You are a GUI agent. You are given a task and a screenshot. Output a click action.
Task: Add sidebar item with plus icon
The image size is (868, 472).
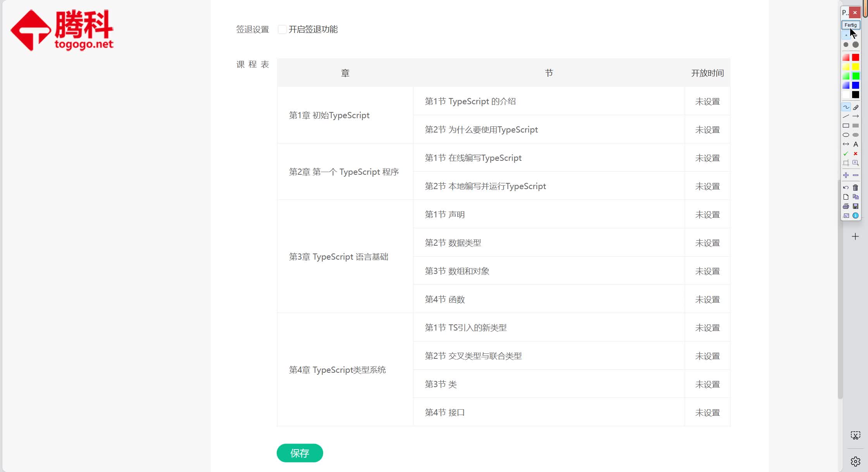pos(855,236)
